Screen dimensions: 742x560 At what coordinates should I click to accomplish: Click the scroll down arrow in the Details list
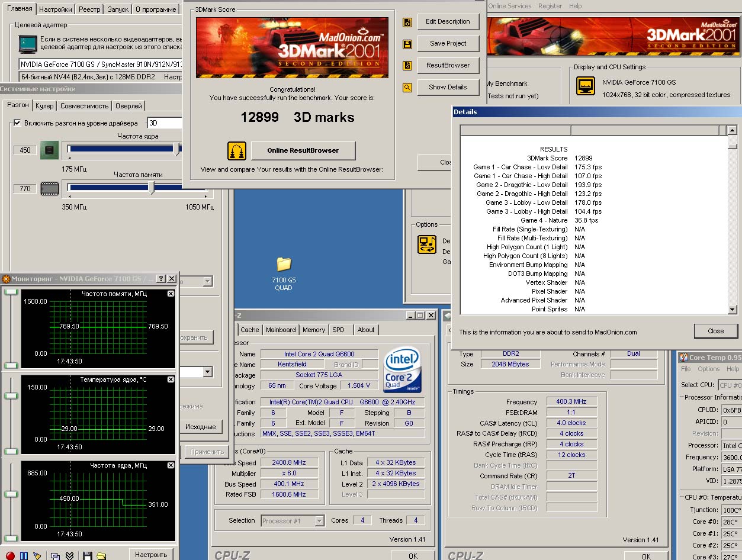tap(733, 309)
